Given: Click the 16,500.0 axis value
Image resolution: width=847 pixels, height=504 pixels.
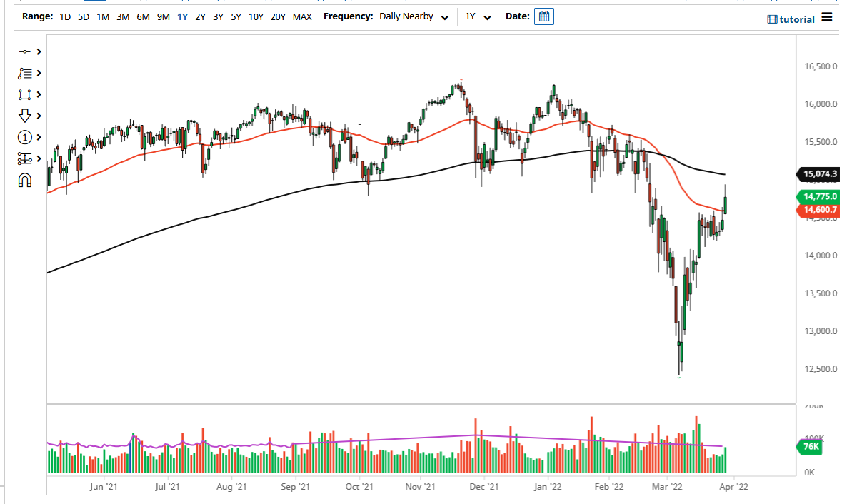Looking at the screenshot, I should coord(821,66).
